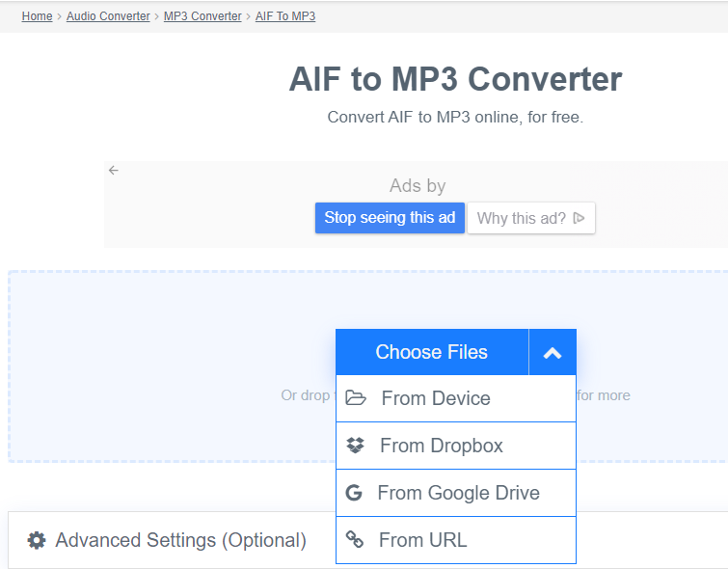The image size is (728, 569).
Task: Choose From Dropbox in the menu
Action: (x=442, y=446)
